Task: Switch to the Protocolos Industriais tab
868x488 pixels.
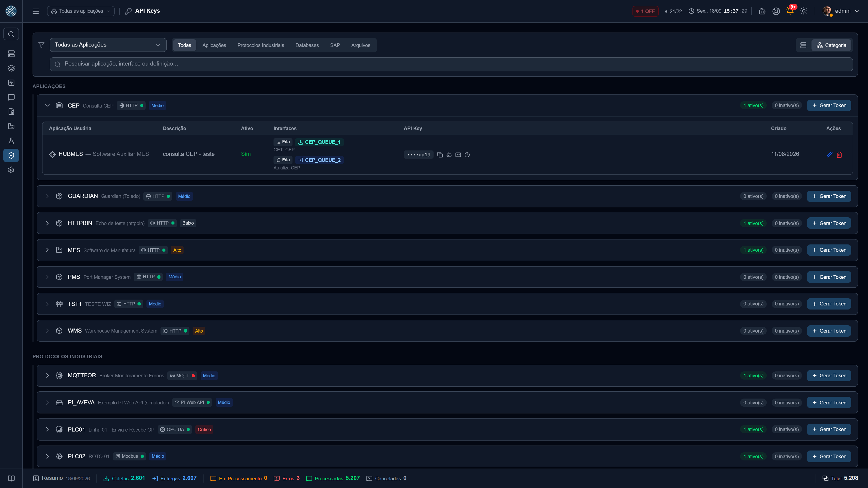Action: pos(260,45)
